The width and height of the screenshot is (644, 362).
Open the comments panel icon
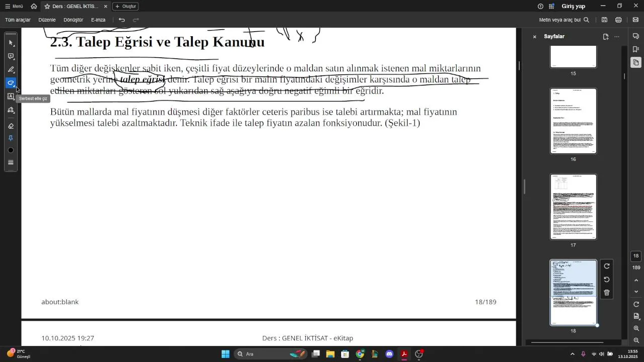coord(636,36)
